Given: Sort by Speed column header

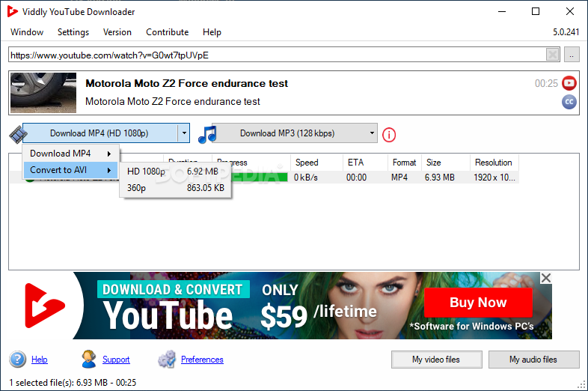Looking at the screenshot, I should tap(316, 163).
